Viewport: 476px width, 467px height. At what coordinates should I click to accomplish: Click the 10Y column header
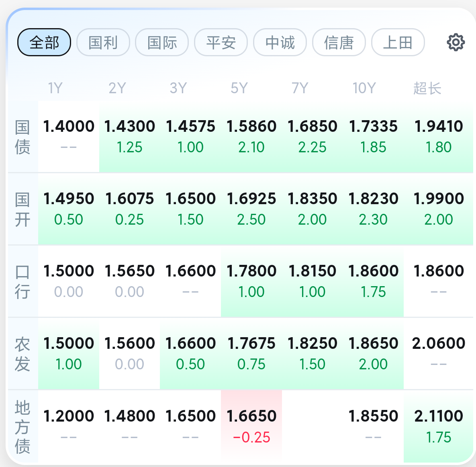click(364, 88)
